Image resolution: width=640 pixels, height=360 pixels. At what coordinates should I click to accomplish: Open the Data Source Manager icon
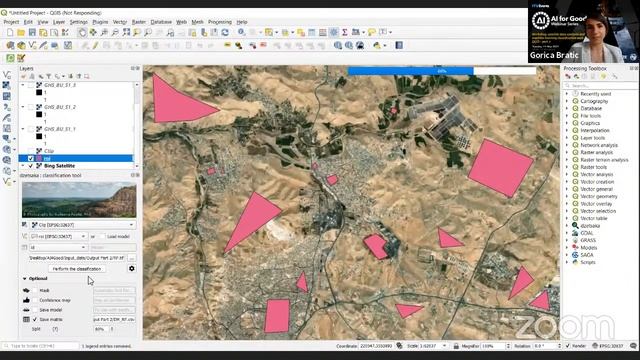(10, 45)
